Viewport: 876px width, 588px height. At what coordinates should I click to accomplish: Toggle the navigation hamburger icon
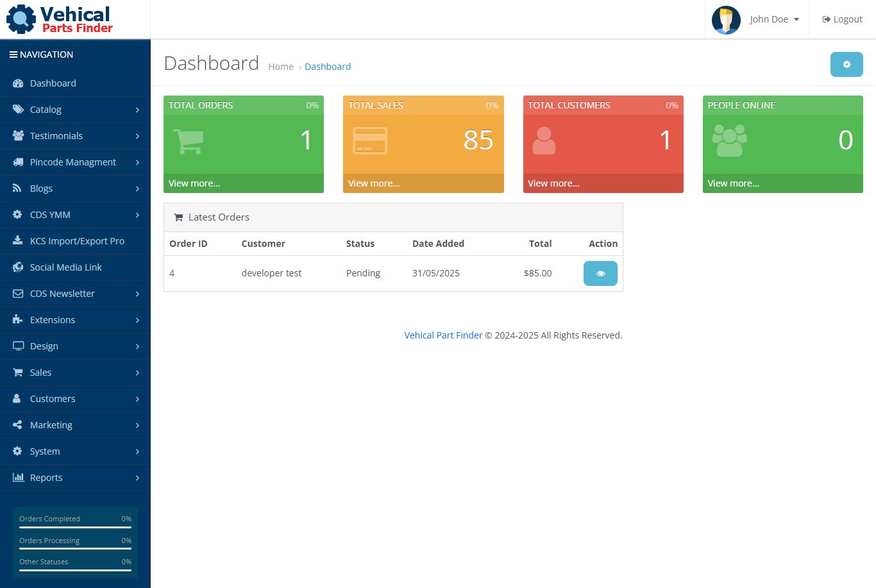[13, 55]
